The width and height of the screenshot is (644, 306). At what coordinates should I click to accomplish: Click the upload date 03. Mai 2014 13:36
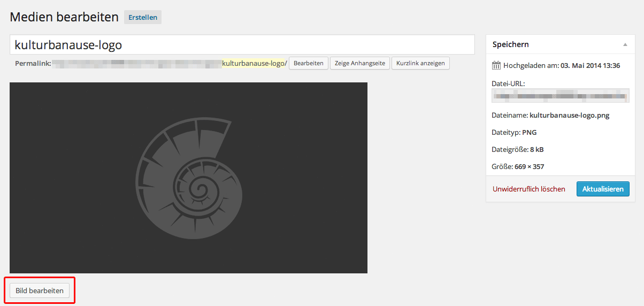tap(590, 66)
